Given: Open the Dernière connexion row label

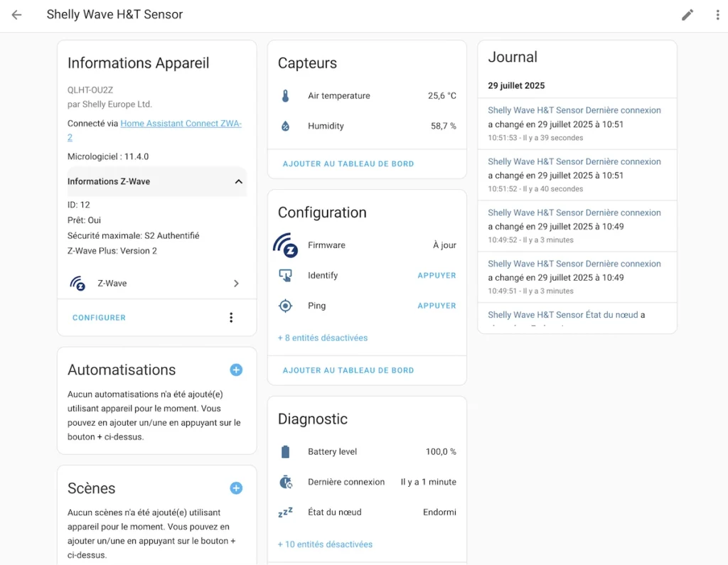Looking at the screenshot, I should (x=346, y=482).
